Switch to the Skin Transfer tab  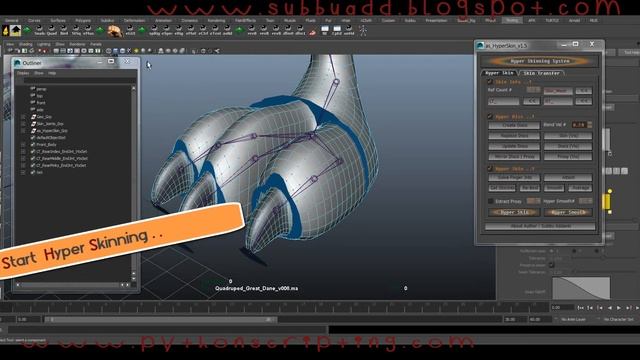point(542,73)
